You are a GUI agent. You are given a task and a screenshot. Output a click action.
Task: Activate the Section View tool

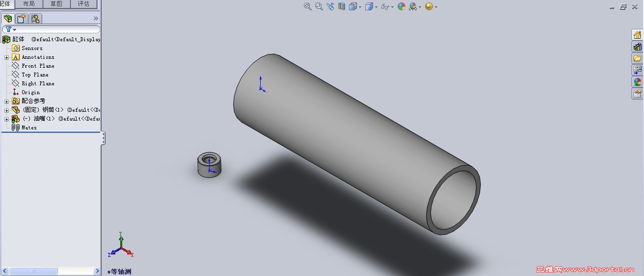(342, 6)
